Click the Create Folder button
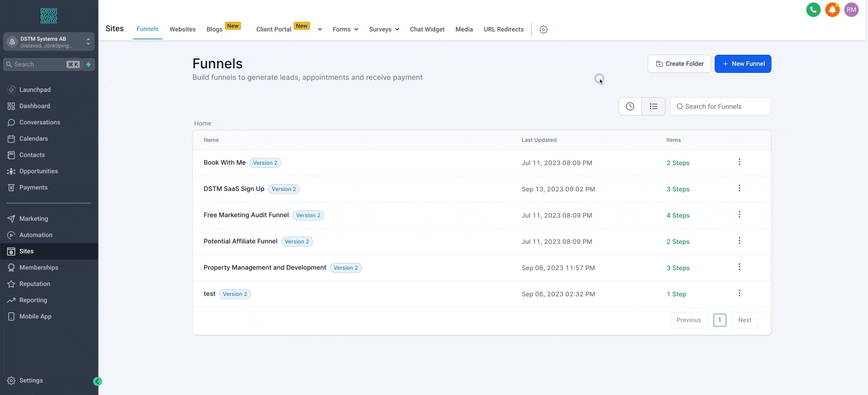 (679, 64)
